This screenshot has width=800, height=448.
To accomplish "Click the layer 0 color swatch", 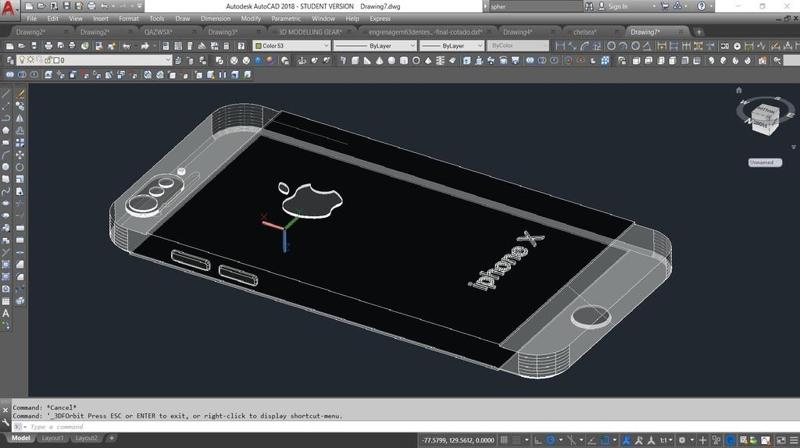I will coord(57,60).
